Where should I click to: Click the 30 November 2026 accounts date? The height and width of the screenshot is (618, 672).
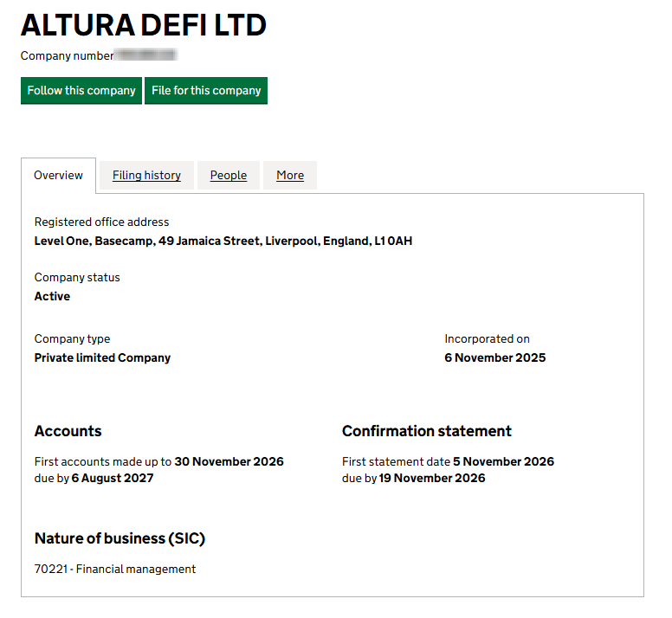tap(229, 461)
